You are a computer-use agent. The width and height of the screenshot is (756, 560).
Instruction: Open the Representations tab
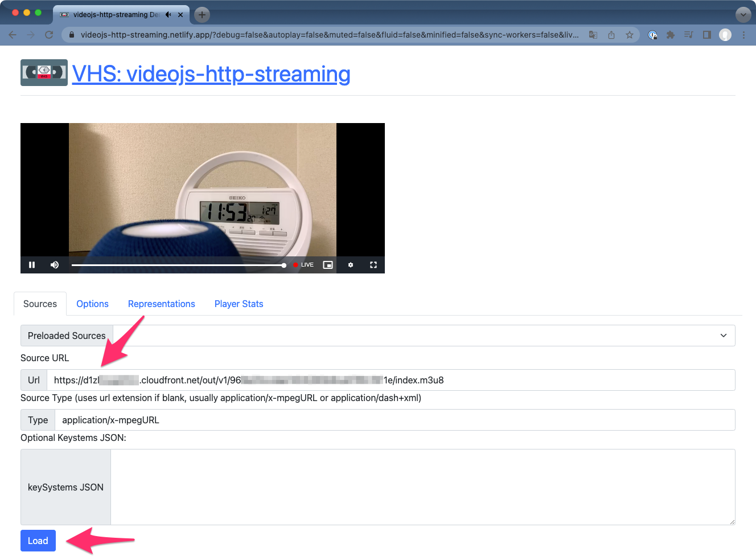[162, 304]
